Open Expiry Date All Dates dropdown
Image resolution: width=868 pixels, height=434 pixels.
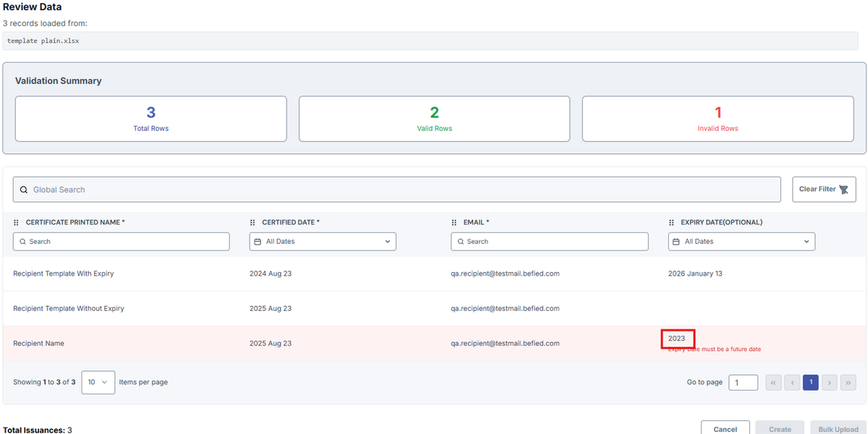(x=741, y=242)
